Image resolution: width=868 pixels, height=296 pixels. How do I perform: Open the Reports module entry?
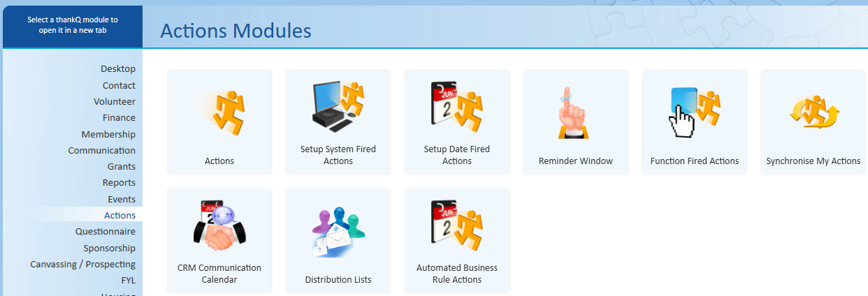coord(119,182)
